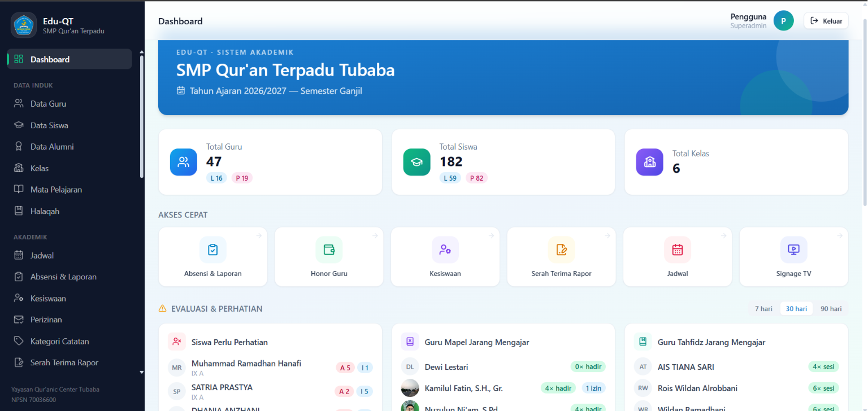Image resolution: width=868 pixels, height=411 pixels.
Task: Click the sidebar scroll-down arrow
Action: coord(141,373)
